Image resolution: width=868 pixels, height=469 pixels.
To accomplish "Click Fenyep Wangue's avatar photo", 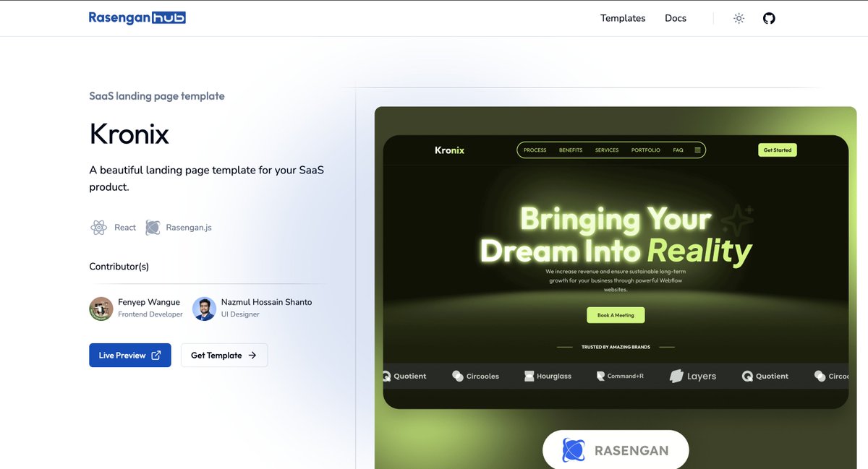I will [x=101, y=309].
